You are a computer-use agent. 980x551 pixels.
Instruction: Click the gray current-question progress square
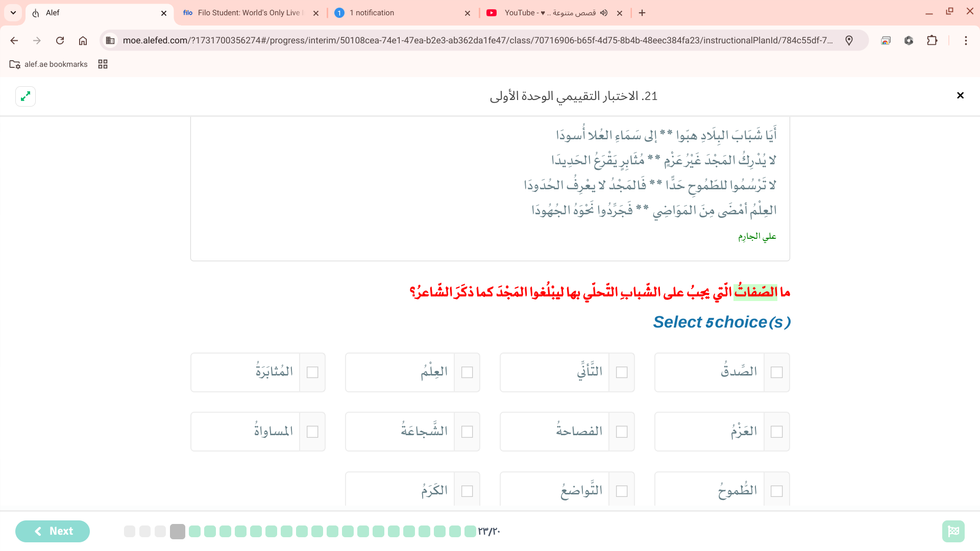click(x=177, y=531)
